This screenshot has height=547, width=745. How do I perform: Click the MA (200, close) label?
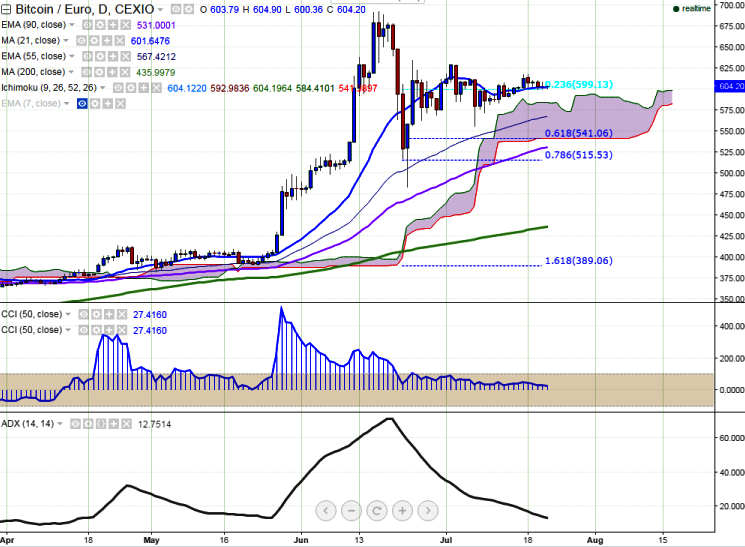pos(33,72)
